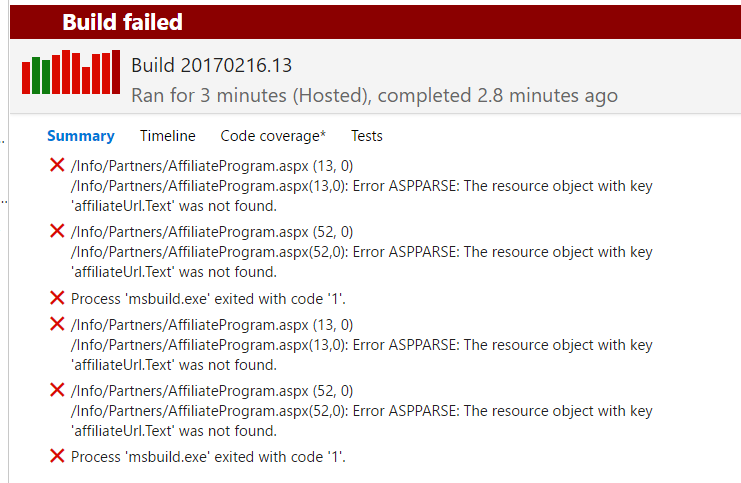Open the Summary tab
Image resolution: width=741 pixels, height=483 pixels.
coord(81,136)
